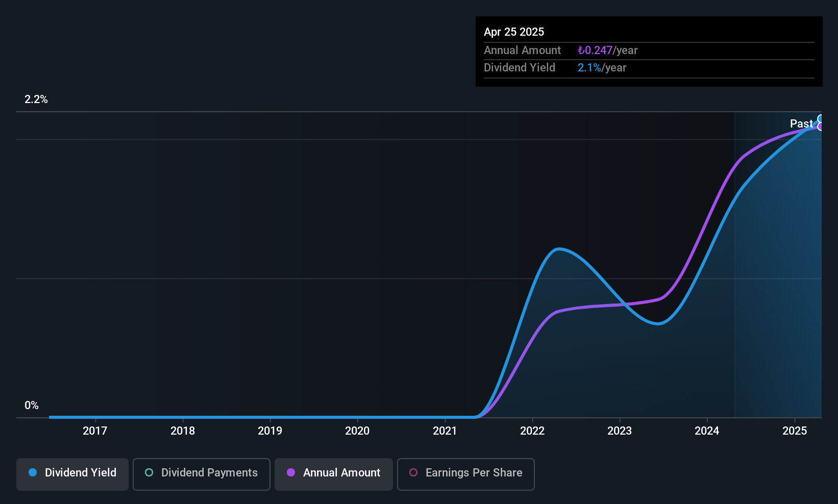Toggle the Dividend Yield legend button
Screen dimensions: 838x504
tap(72, 474)
